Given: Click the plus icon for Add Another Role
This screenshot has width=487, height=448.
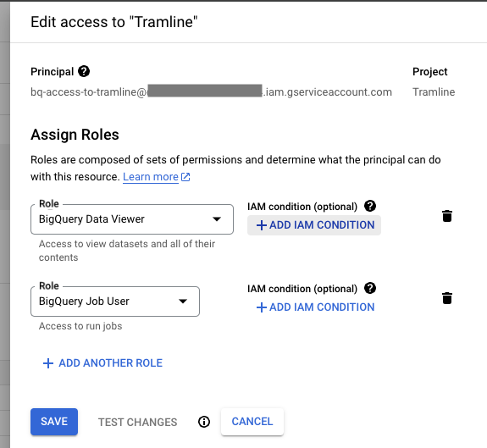Looking at the screenshot, I should 47,363.
